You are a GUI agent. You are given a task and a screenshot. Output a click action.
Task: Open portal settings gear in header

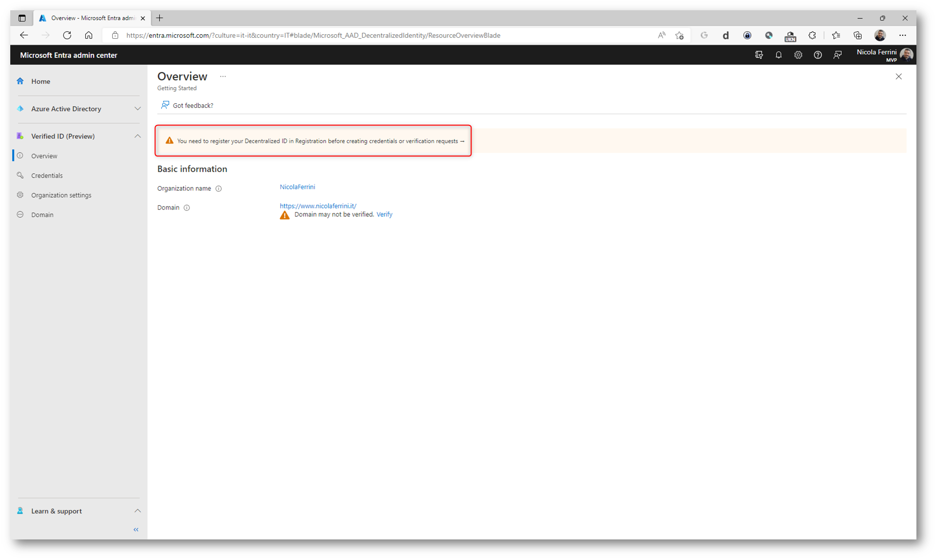click(798, 55)
